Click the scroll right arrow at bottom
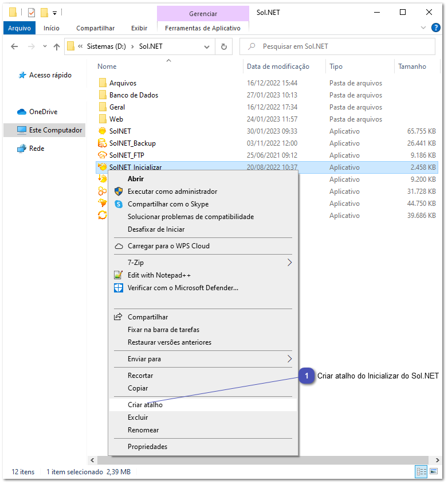448x484 pixels. pyautogui.click(x=437, y=460)
